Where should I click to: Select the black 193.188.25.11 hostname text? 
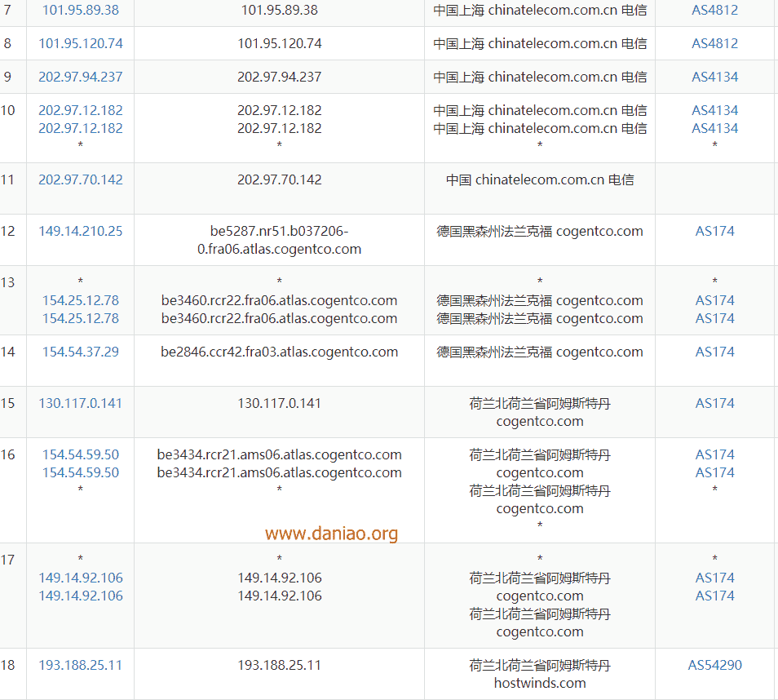280,665
